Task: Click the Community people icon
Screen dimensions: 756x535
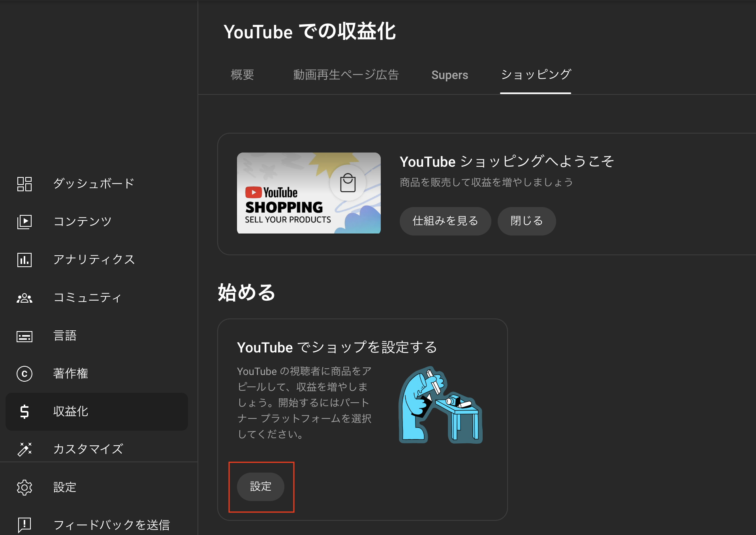Action: 24,298
